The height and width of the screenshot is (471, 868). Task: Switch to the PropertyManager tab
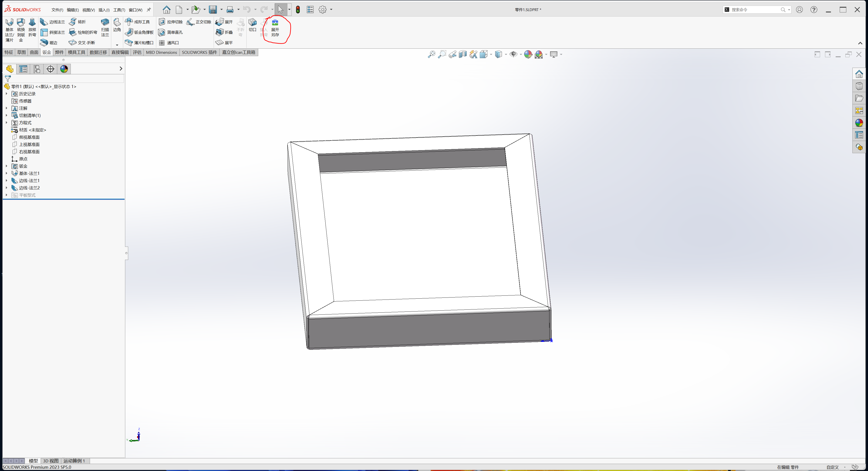pyautogui.click(x=23, y=69)
